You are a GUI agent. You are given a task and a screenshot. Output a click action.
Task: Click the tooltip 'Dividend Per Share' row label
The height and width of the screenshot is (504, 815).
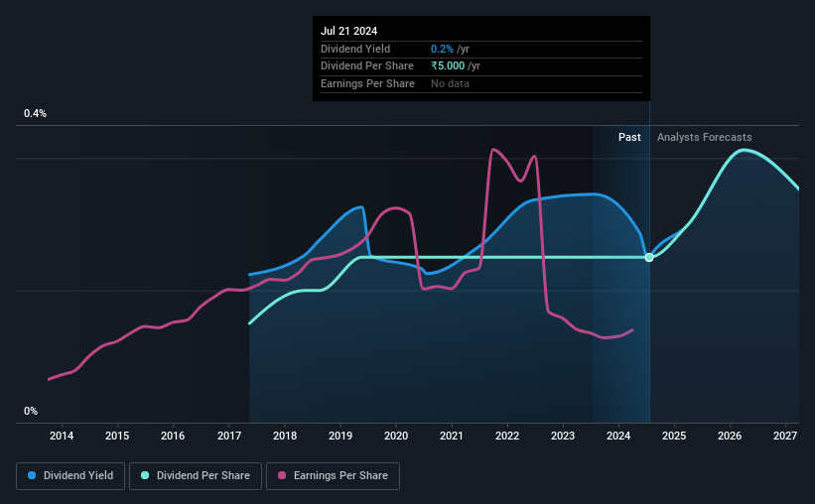click(367, 66)
